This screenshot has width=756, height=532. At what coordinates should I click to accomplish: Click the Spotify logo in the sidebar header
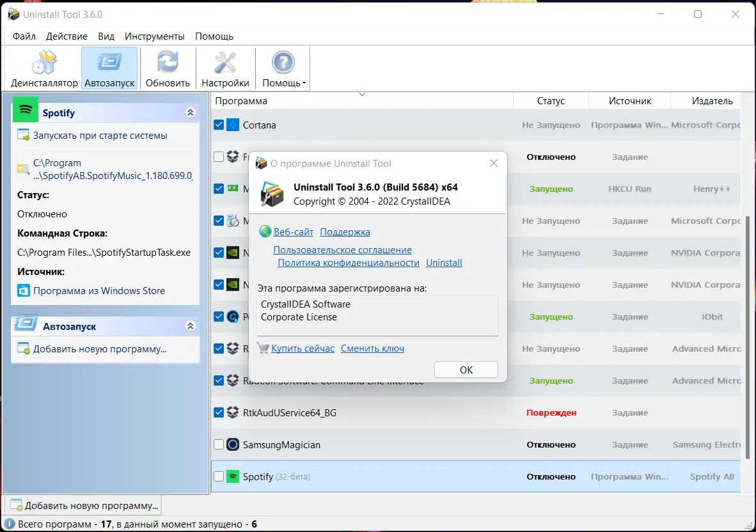click(25, 109)
